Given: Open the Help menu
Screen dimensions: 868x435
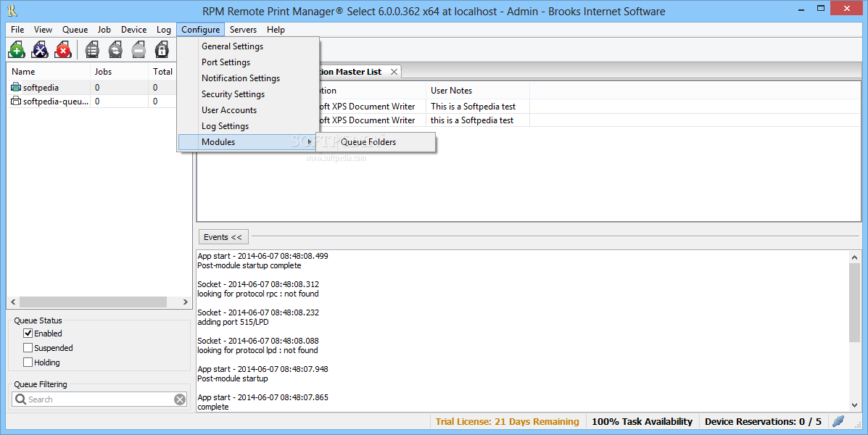Looking at the screenshot, I should click(276, 29).
